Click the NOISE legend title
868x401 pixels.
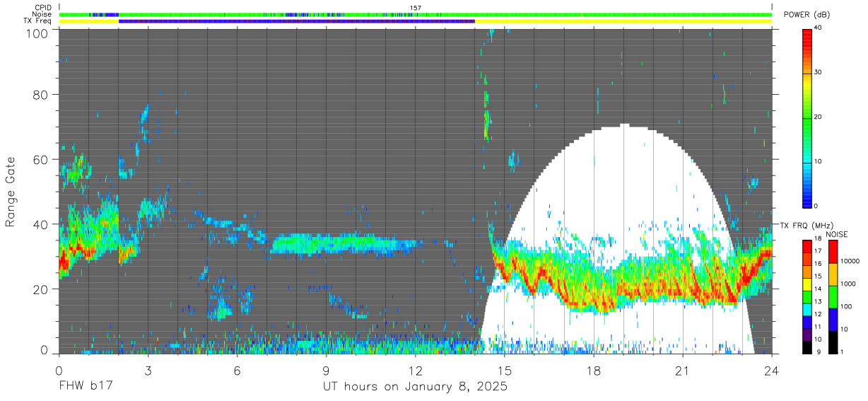point(836,234)
